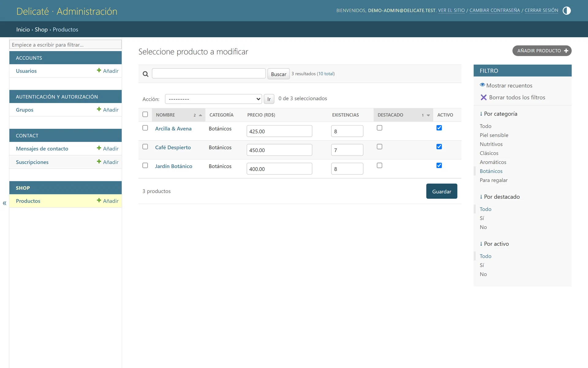
Task: Click the sidebar filter text box
Action: point(66,44)
